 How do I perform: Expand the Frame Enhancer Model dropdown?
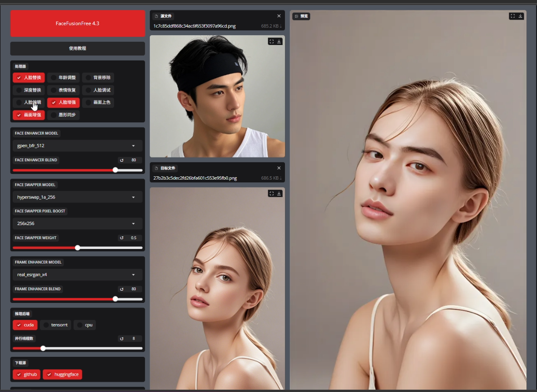point(77,275)
